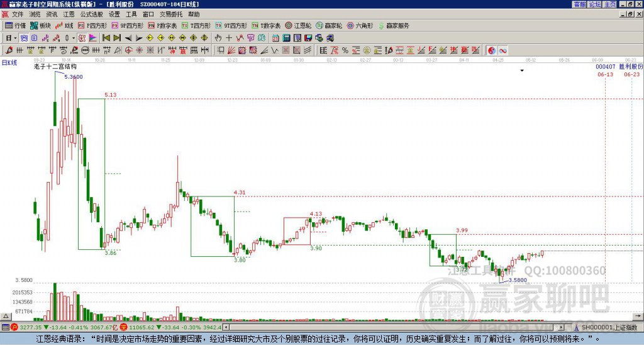Image resolution: width=644 pixels, height=345 pixels.
Task: Toggle the yin-yang icon
Action: pyautogui.click(x=492, y=50)
